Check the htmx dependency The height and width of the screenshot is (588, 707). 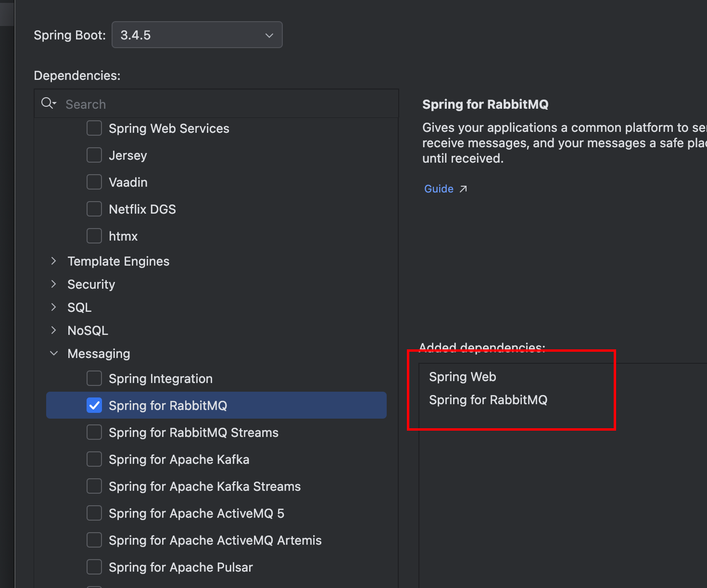pos(94,236)
